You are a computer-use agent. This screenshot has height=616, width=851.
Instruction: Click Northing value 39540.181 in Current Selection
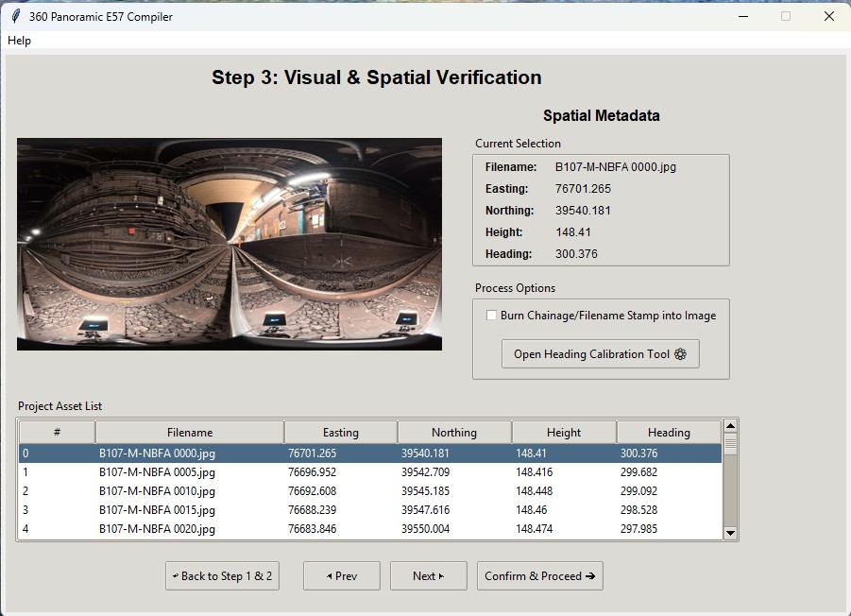click(x=583, y=211)
